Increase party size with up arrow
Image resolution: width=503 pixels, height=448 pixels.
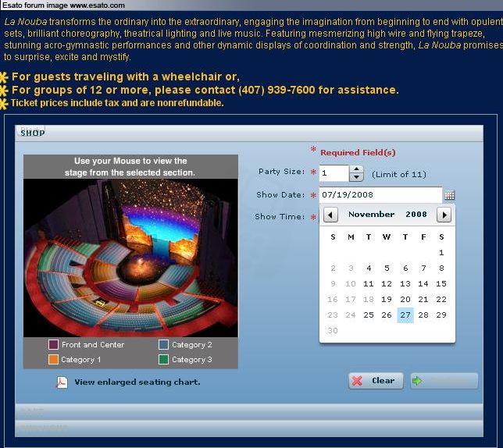click(356, 169)
